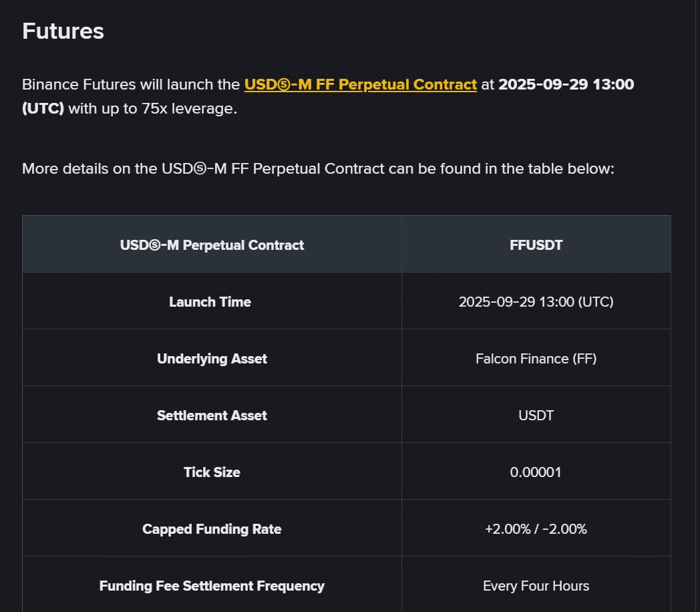Click the 0.00001 tick size value
Screen dimensions: 700x612
pos(536,472)
